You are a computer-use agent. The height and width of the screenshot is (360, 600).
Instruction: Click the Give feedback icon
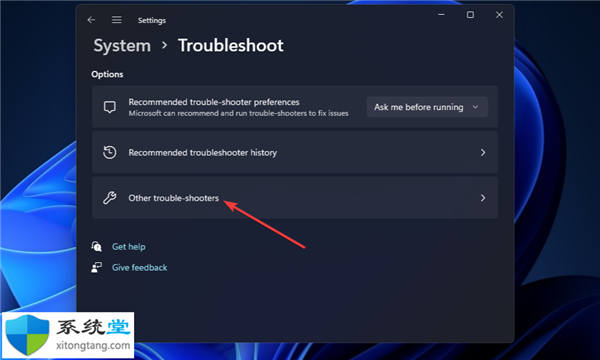[x=96, y=267]
